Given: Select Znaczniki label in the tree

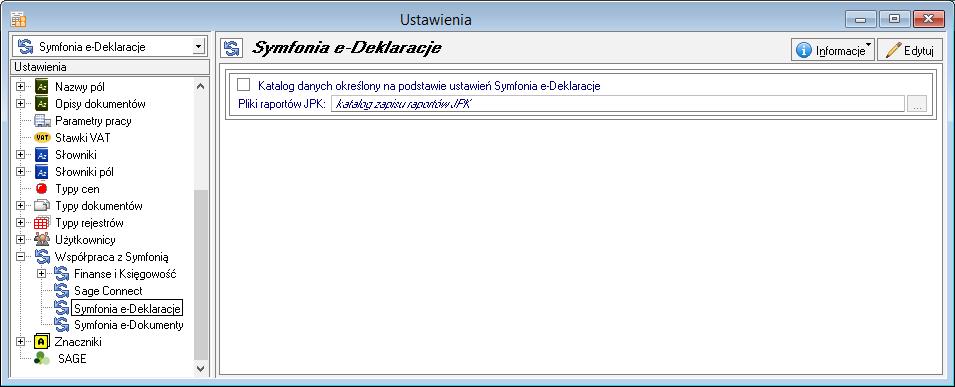Looking at the screenshot, I should pos(79,342).
